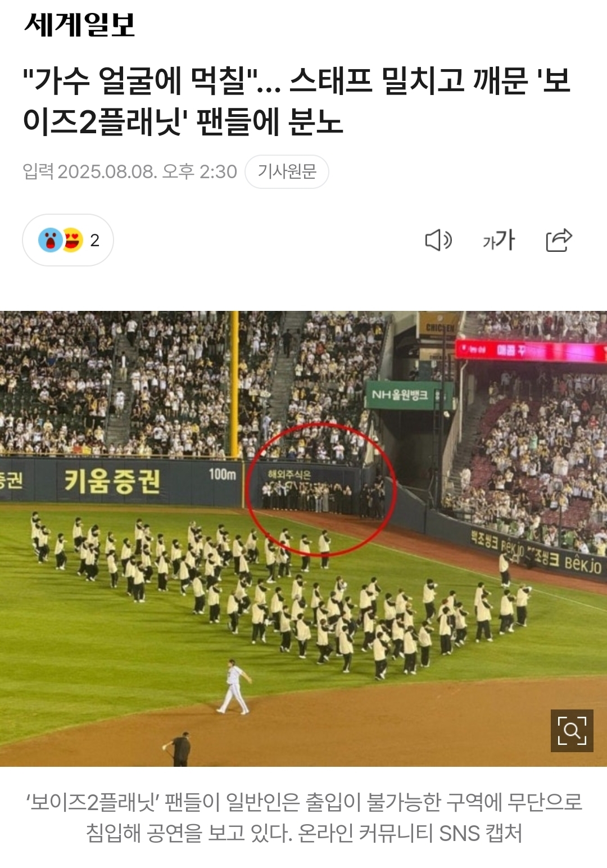Tap the surprised face reaction emoji

tap(50, 240)
